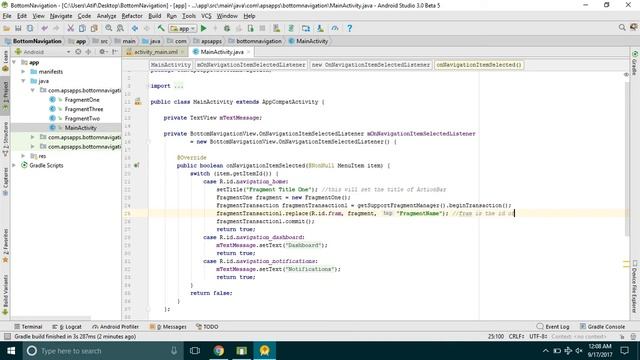This screenshot has width=640, height=360.
Task: Click the Back navigation arrow icon
Action: point(134,28)
